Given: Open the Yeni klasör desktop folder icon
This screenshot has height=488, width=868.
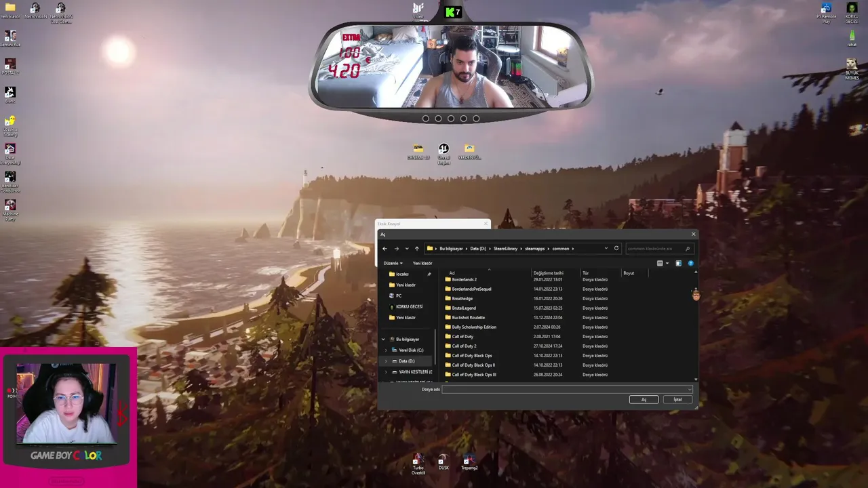Looking at the screenshot, I should [x=10, y=10].
